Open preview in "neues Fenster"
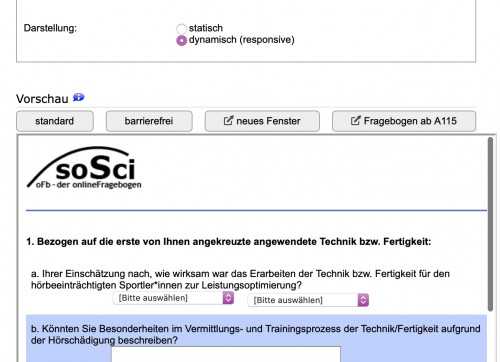 coord(262,121)
